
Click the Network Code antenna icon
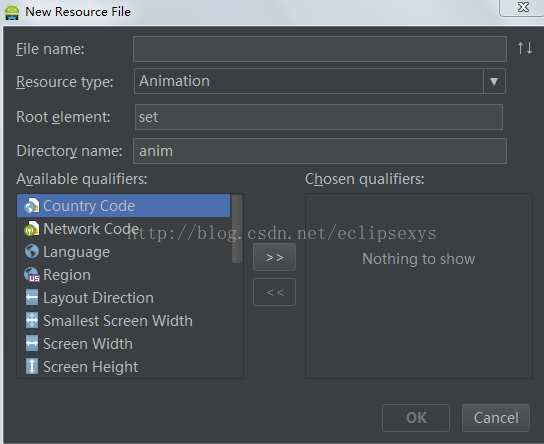point(32,229)
